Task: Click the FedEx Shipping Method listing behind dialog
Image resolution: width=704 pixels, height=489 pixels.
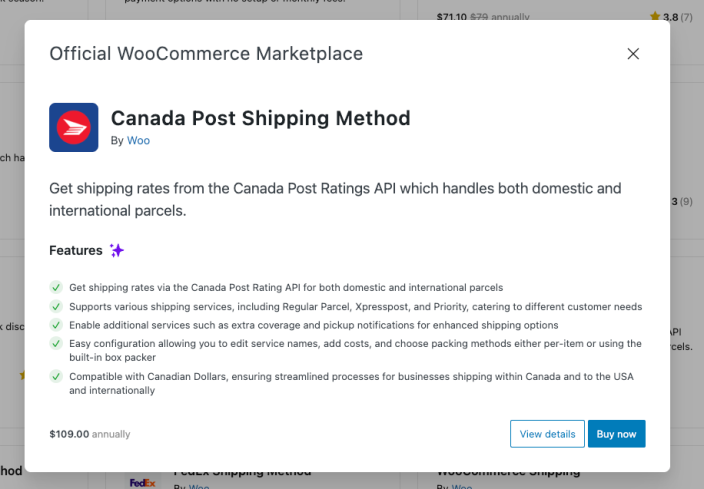Action: [245, 473]
